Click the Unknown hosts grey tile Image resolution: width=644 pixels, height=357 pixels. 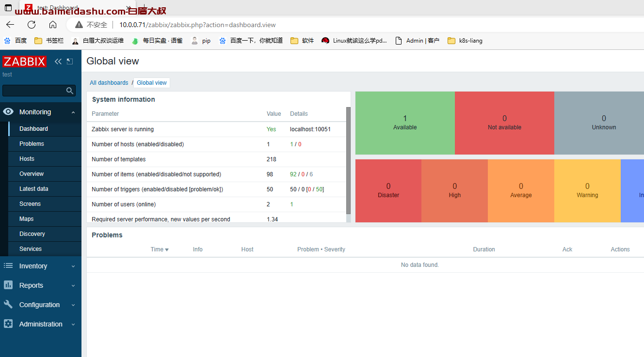click(x=599, y=123)
